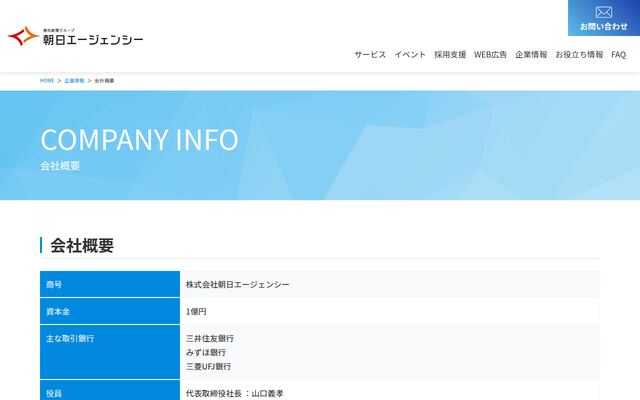Click the COMPANY INFO banner heading
Viewport: 640px width, 400px height.
pyautogui.click(x=139, y=140)
